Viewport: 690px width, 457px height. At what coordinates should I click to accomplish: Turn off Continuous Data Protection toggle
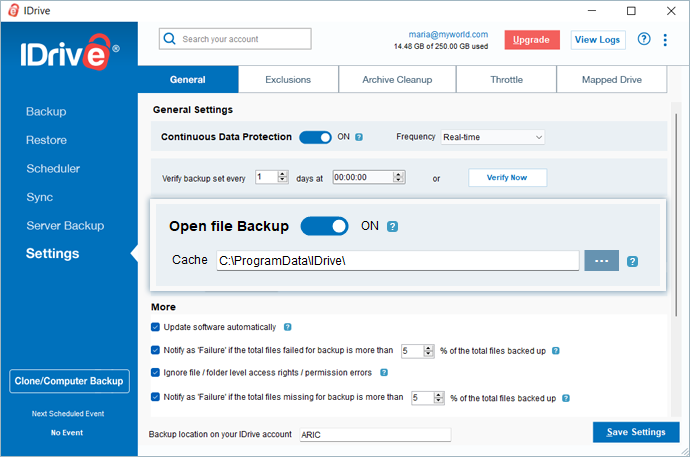(315, 137)
